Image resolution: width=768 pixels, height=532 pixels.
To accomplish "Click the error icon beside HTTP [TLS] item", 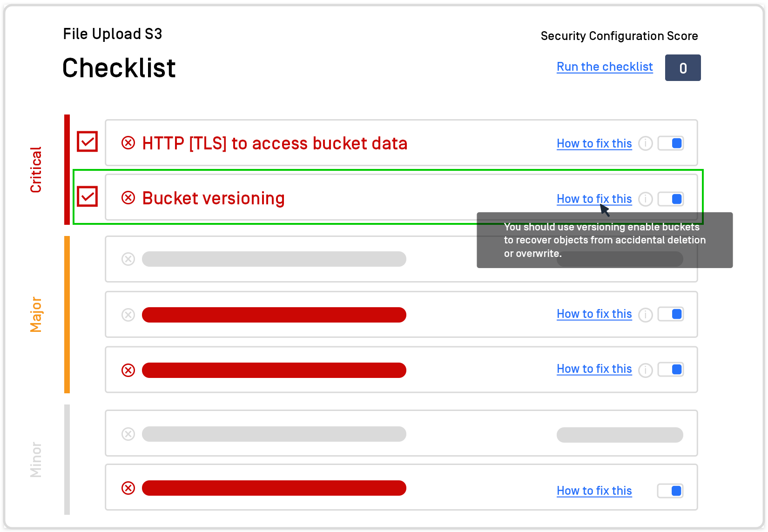I will pos(129,143).
